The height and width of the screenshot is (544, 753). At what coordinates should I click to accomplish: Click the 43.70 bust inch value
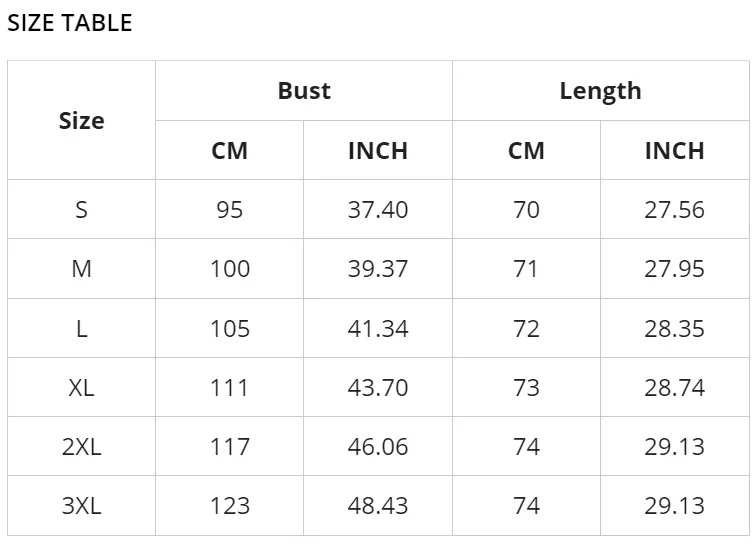tap(378, 387)
